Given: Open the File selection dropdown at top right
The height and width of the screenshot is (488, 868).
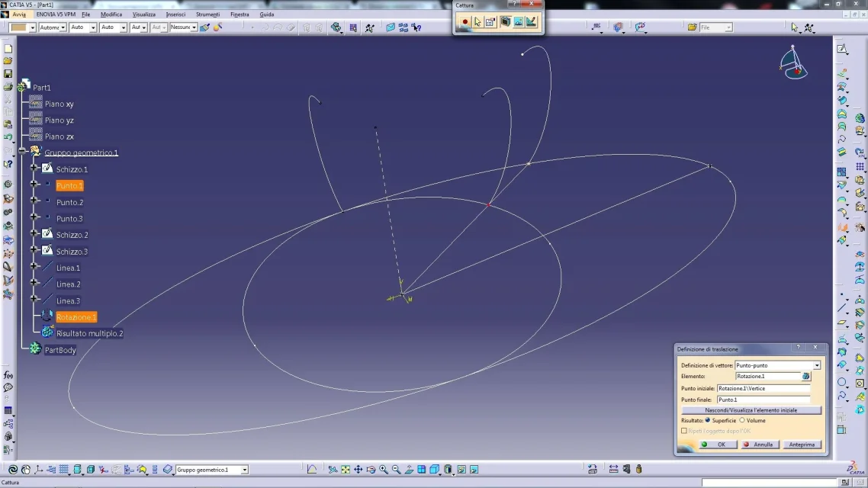Looking at the screenshot, I should (x=728, y=27).
